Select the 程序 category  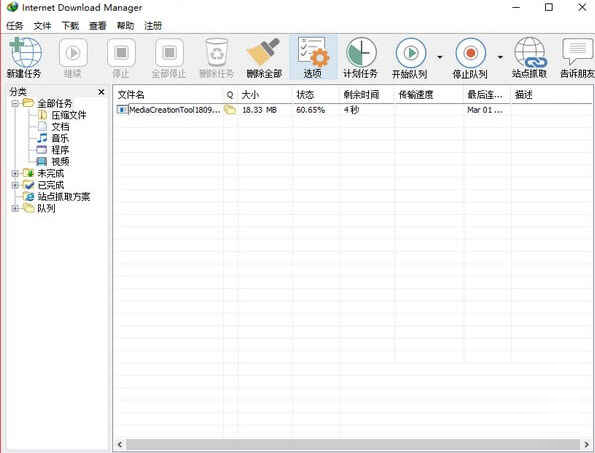click(60, 150)
